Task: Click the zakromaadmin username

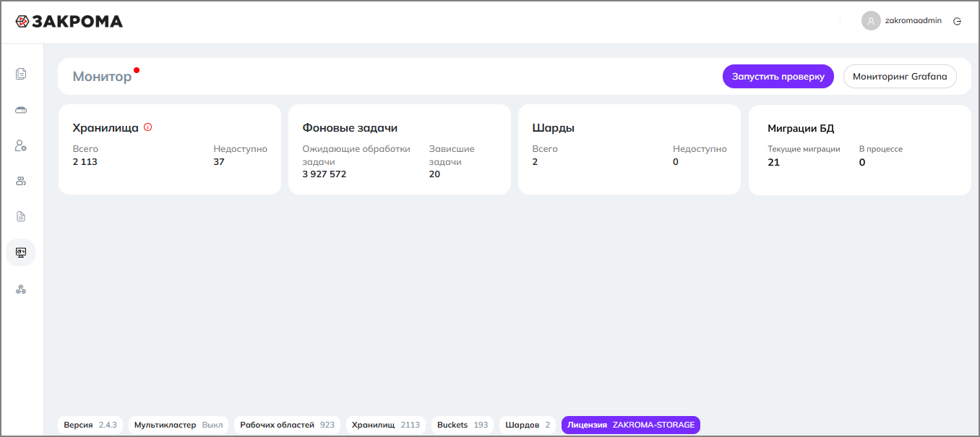Action: [913, 21]
